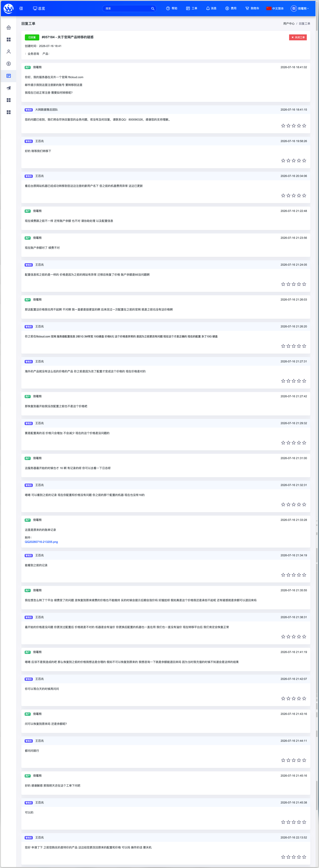Open the site logo in header
The width and height of the screenshot is (319, 868).
coord(8,8)
